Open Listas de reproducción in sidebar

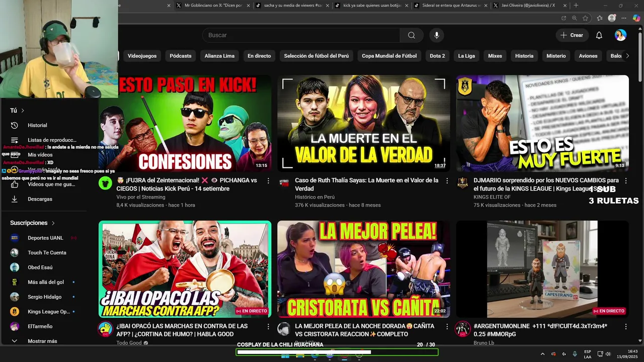pyautogui.click(x=52, y=140)
